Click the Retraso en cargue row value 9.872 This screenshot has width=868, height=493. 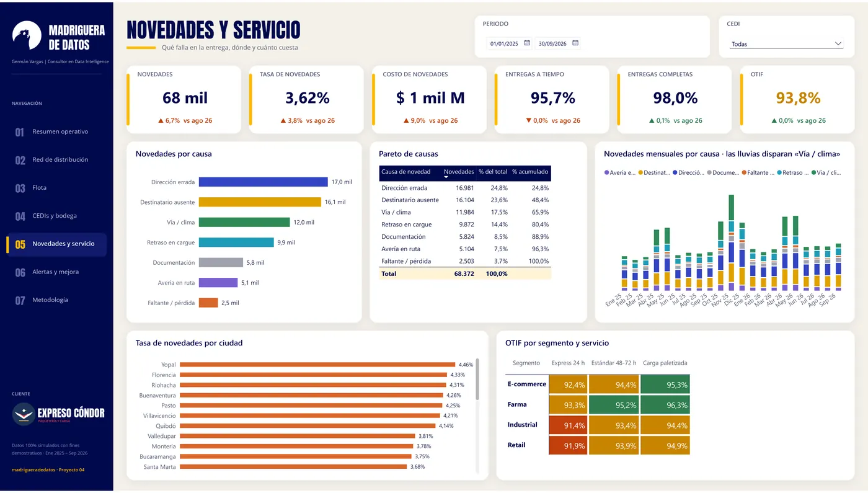[x=466, y=224]
